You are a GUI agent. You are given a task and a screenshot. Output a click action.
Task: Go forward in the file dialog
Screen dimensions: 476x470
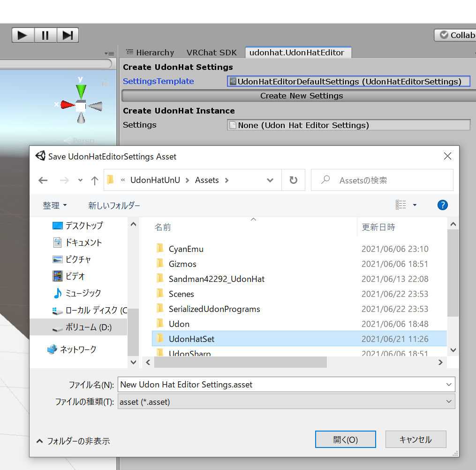pos(64,180)
